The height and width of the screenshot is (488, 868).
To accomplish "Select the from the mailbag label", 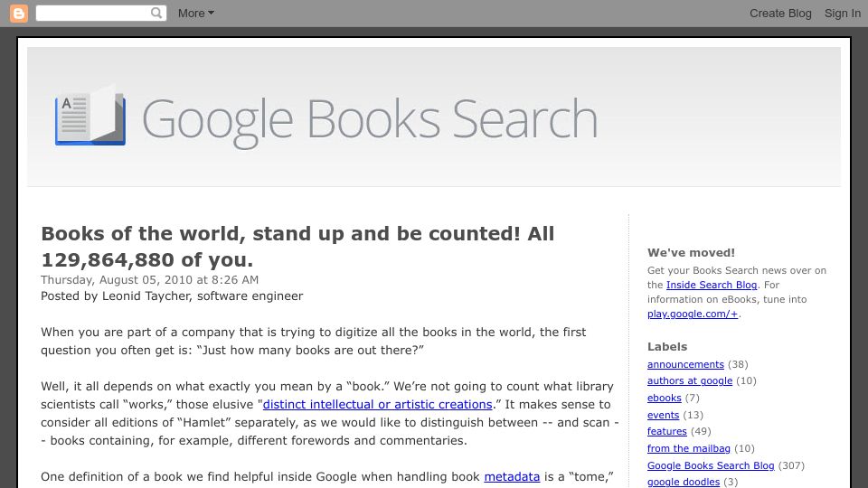I will (689, 448).
